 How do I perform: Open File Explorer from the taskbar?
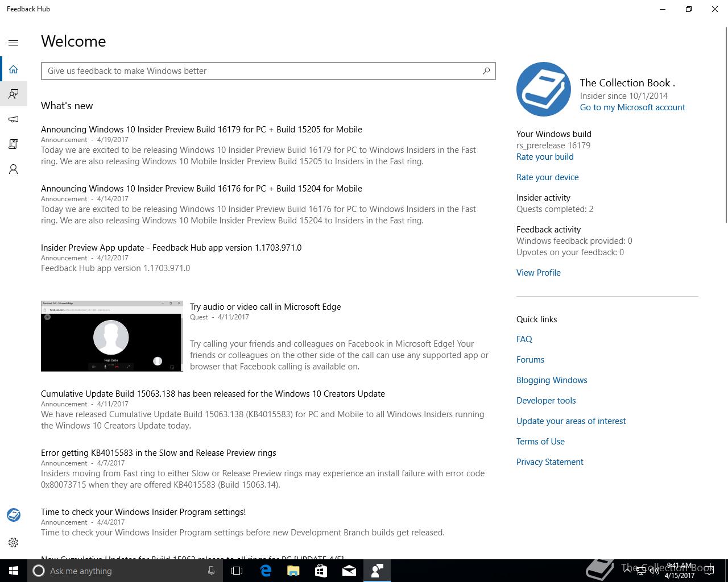pyautogui.click(x=293, y=571)
